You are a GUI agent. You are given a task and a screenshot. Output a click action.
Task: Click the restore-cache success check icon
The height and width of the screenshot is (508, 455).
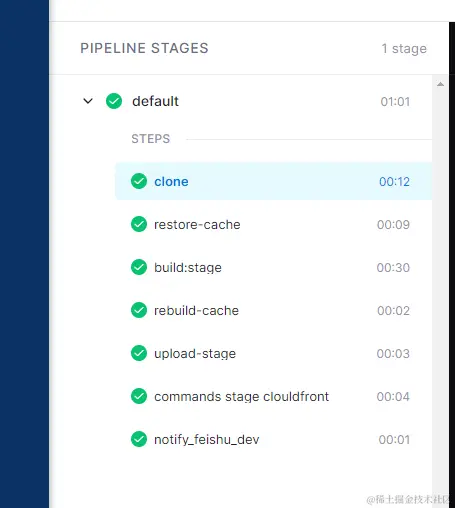[x=139, y=224]
